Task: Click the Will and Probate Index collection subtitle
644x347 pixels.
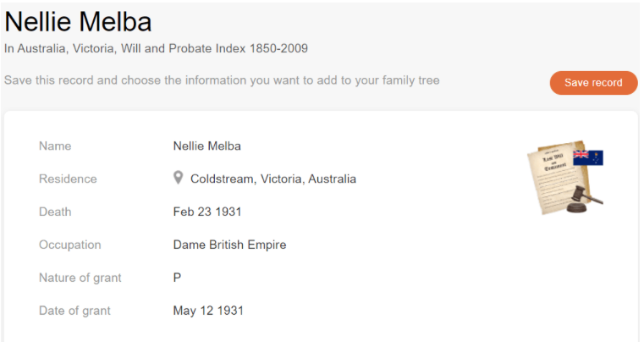Action: (156, 48)
